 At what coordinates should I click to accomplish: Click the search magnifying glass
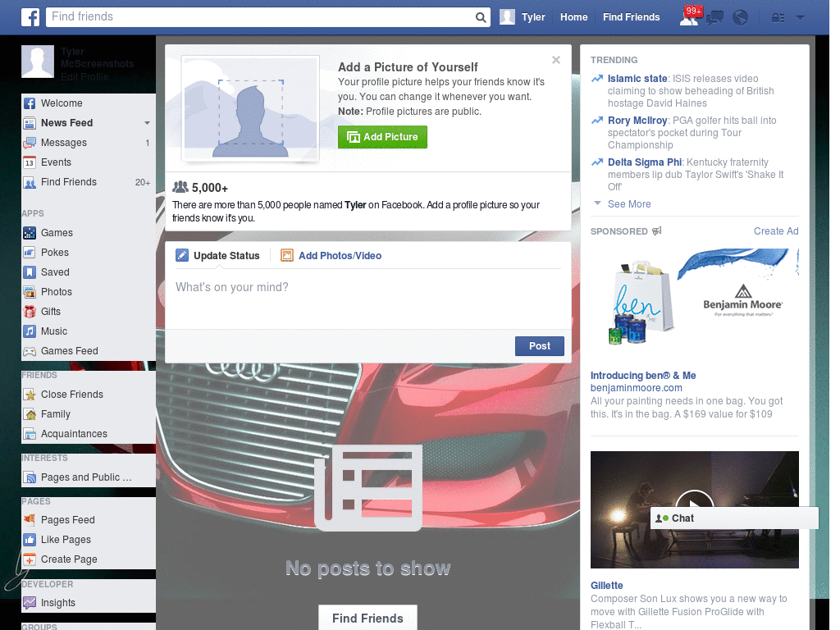click(x=481, y=16)
